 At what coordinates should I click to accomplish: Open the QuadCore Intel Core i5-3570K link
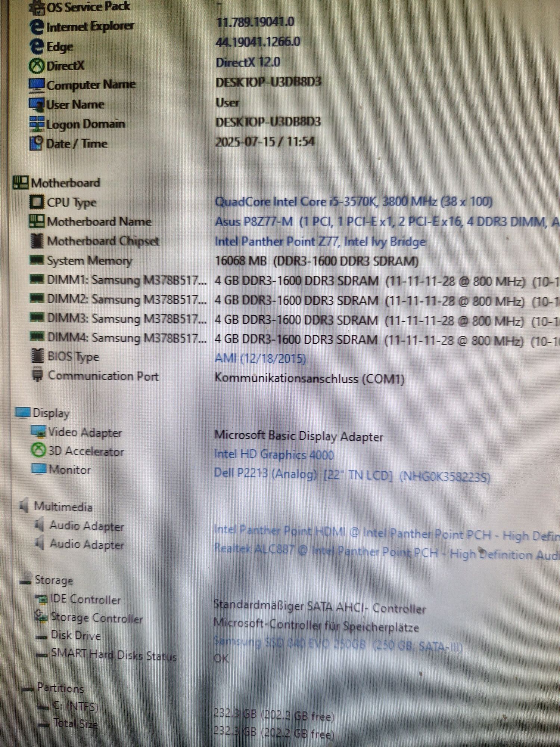pos(354,202)
